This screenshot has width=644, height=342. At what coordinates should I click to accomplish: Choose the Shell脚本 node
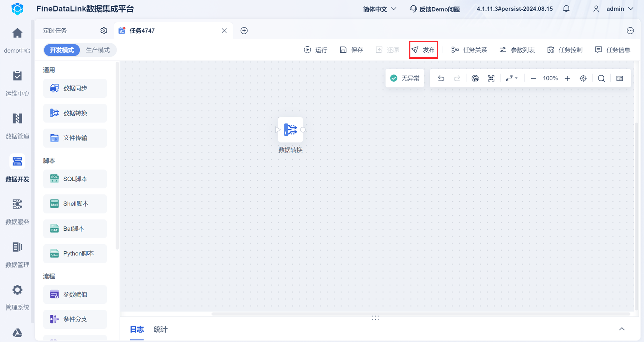click(x=75, y=204)
